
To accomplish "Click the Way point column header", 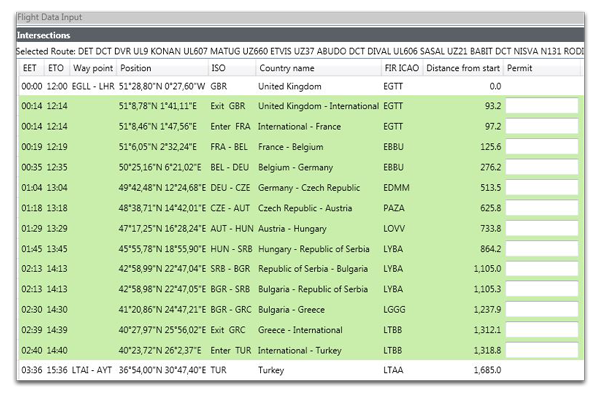I will [x=93, y=68].
